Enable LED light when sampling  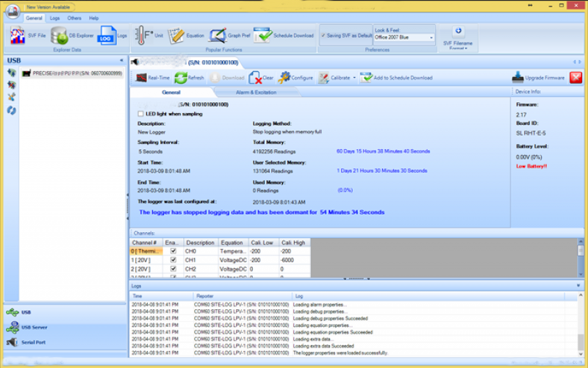(141, 114)
